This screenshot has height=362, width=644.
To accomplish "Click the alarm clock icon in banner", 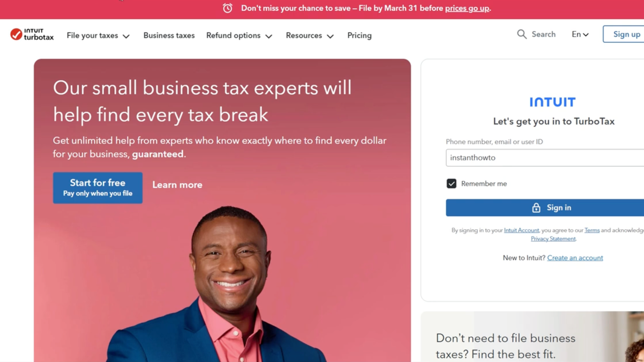I will pos(228,8).
